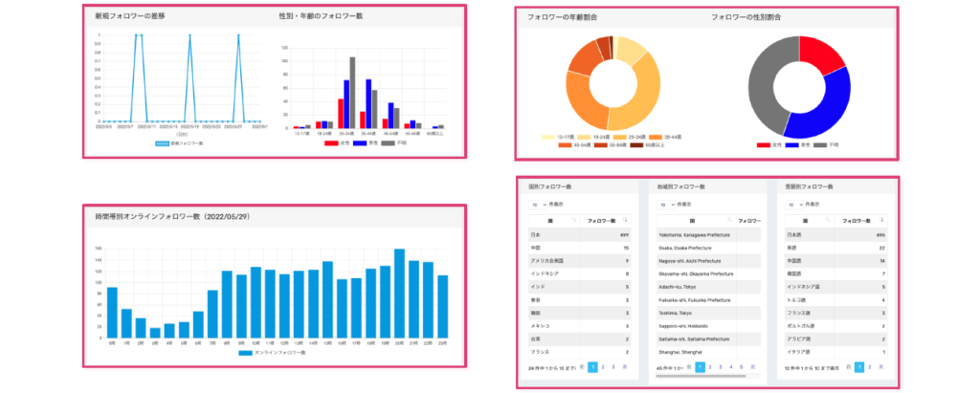Go to page 5 of region table

743,367
